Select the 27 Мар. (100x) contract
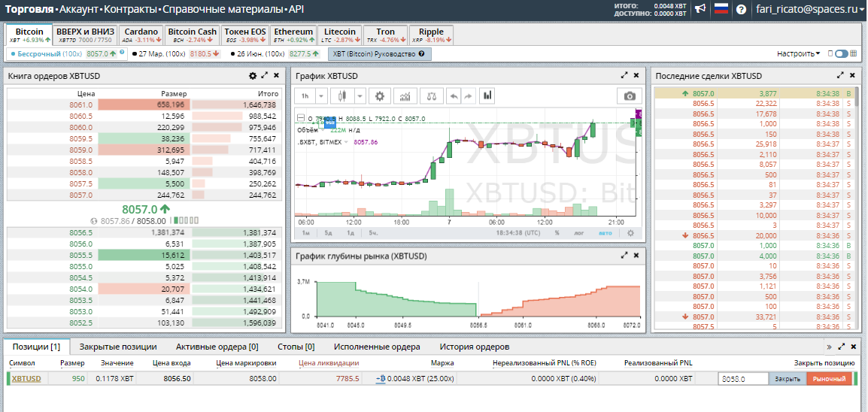This screenshot has width=868, height=412. tap(177, 53)
